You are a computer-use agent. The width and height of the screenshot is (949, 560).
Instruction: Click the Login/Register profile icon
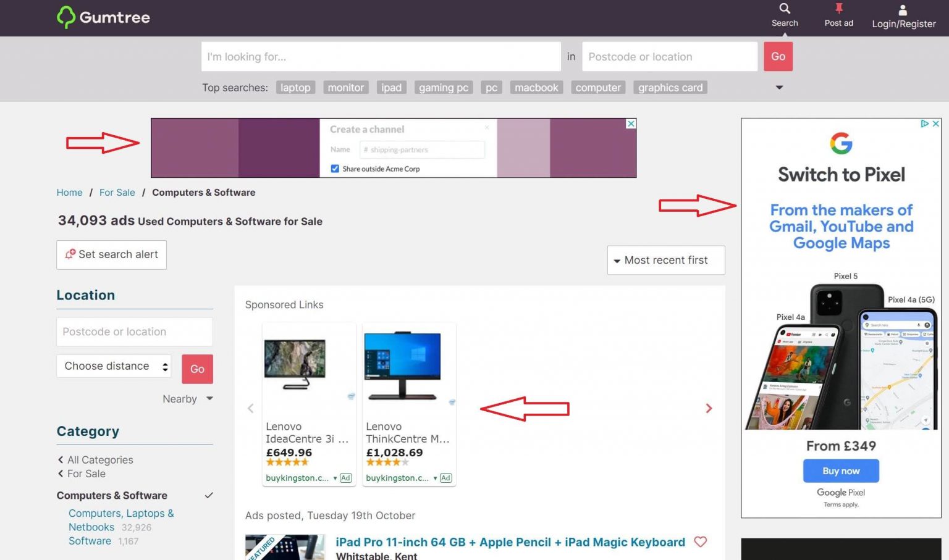[903, 9]
